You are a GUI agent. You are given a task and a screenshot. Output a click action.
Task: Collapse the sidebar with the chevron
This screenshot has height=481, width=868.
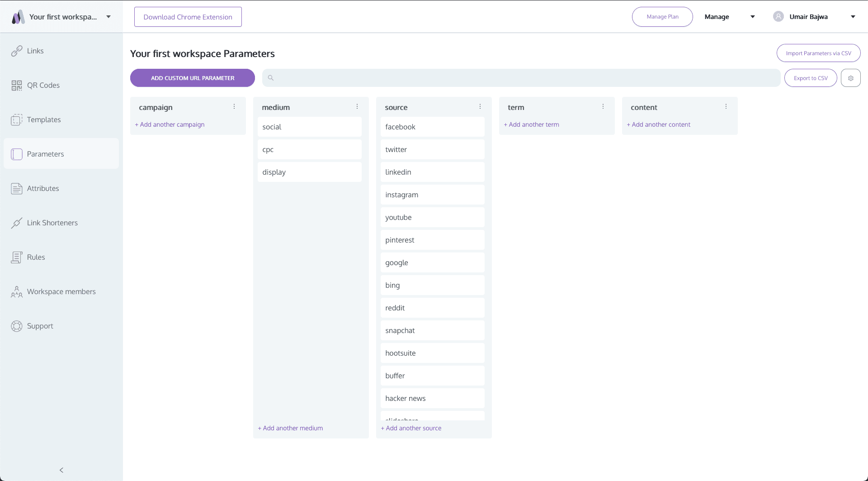61,470
